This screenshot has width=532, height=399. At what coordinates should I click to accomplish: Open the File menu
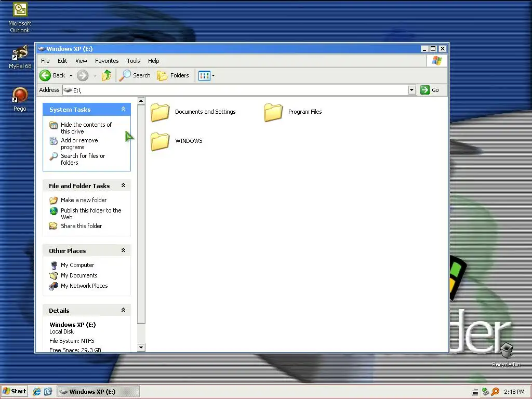coord(45,61)
